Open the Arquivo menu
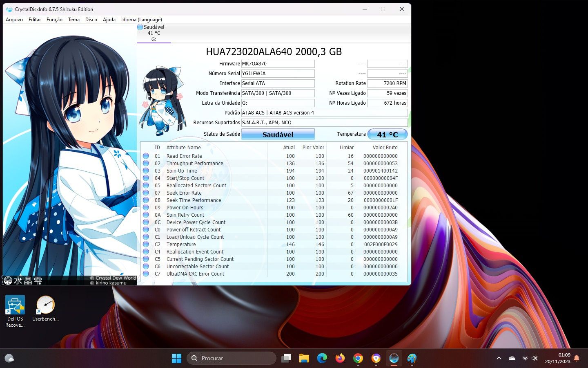 coord(14,19)
